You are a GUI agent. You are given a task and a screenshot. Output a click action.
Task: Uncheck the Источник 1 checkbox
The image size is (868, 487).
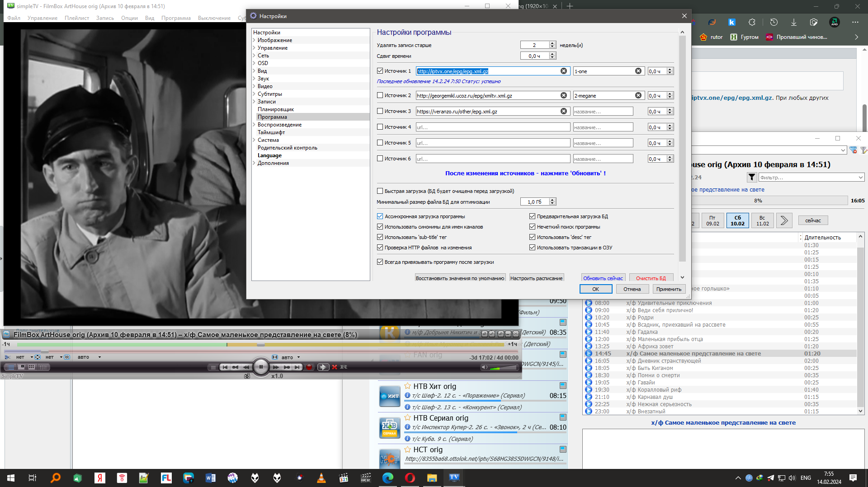[380, 71]
